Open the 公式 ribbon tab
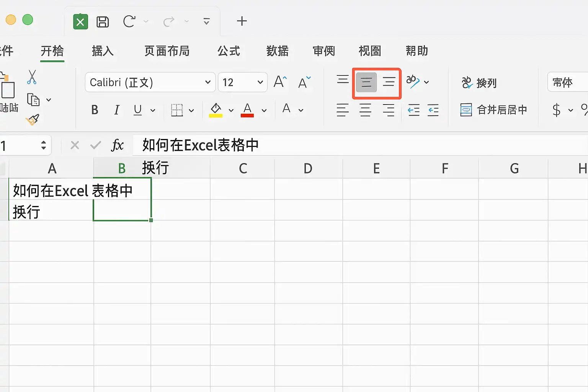This screenshot has height=392, width=588. [229, 51]
